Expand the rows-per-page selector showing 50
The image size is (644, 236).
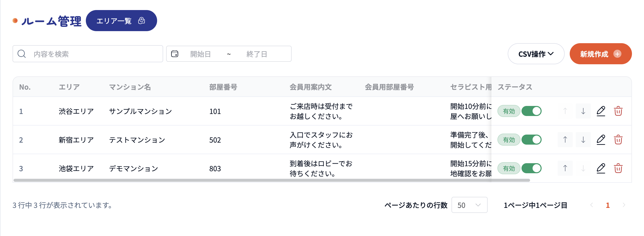pos(469,205)
